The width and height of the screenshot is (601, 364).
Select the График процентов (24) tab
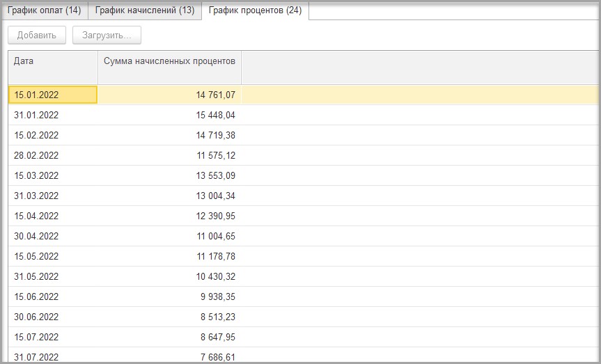[256, 10]
